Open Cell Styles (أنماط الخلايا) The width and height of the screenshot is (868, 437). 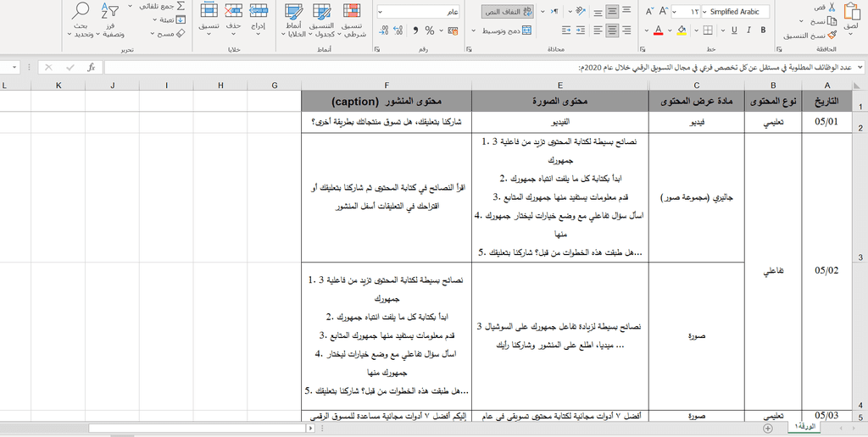click(293, 19)
